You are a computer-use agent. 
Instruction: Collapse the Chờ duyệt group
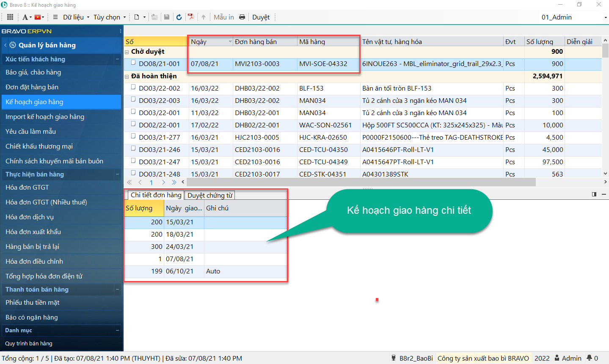pyautogui.click(x=127, y=52)
